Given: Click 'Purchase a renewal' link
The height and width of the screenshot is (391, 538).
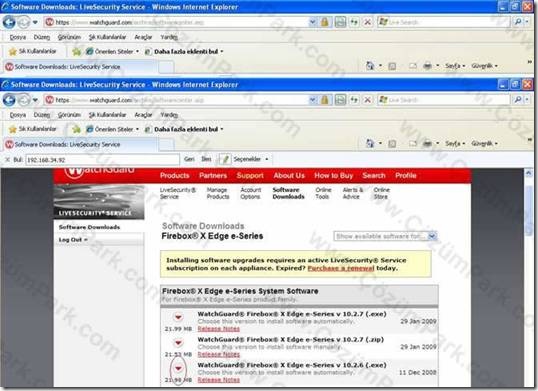Looking at the screenshot, I should [x=341, y=268].
